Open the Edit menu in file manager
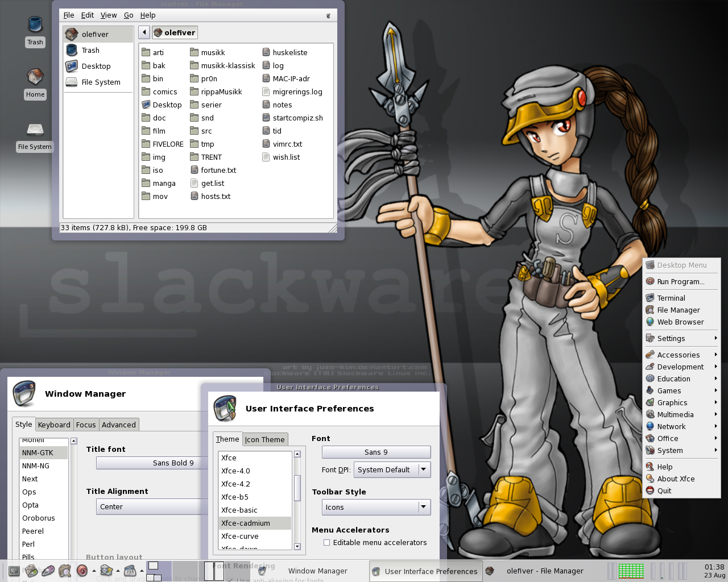The height and width of the screenshot is (582, 728). [x=88, y=15]
